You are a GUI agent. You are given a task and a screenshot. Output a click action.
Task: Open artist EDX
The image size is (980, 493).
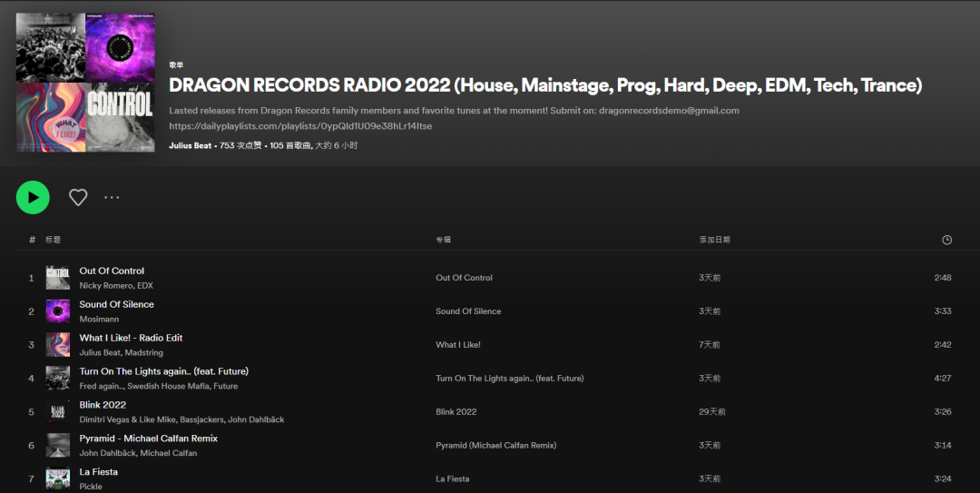click(x=145, y=285)
